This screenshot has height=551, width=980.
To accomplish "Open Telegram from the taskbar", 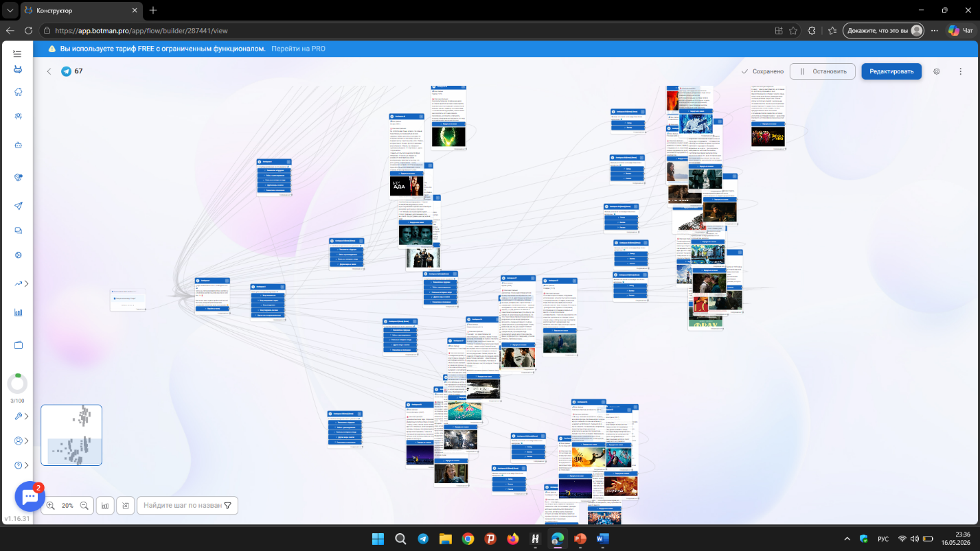I will [x=423, y=539].
